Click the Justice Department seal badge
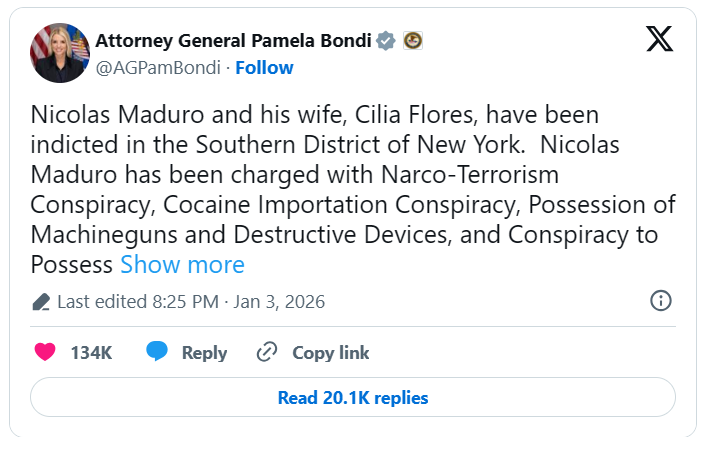Screen dimensions: 705x456 (412, 41)
